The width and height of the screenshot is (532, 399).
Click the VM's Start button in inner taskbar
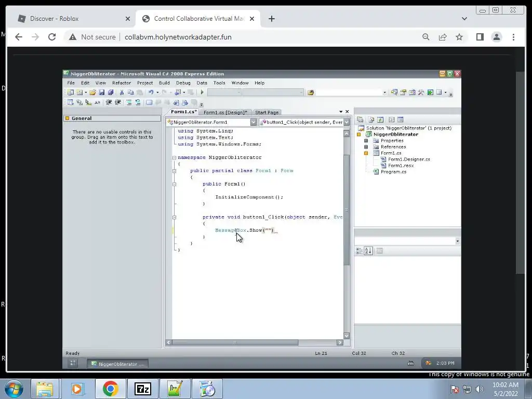tap(73, 363)
